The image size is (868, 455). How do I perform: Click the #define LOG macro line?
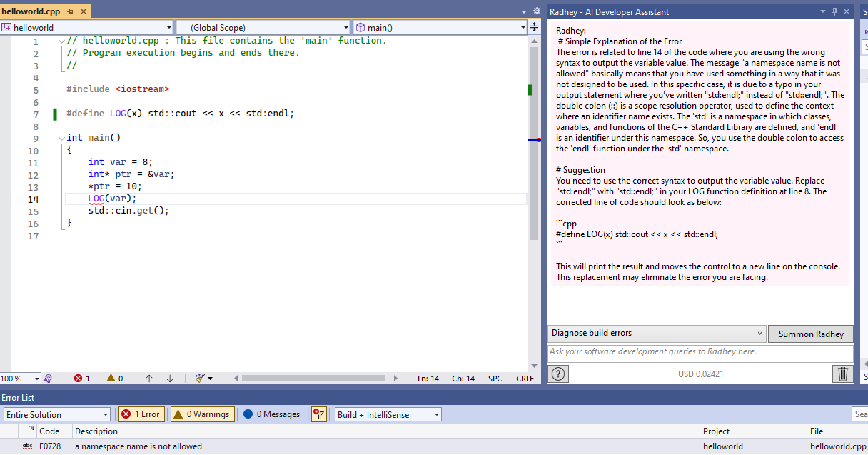pos(180,114)
